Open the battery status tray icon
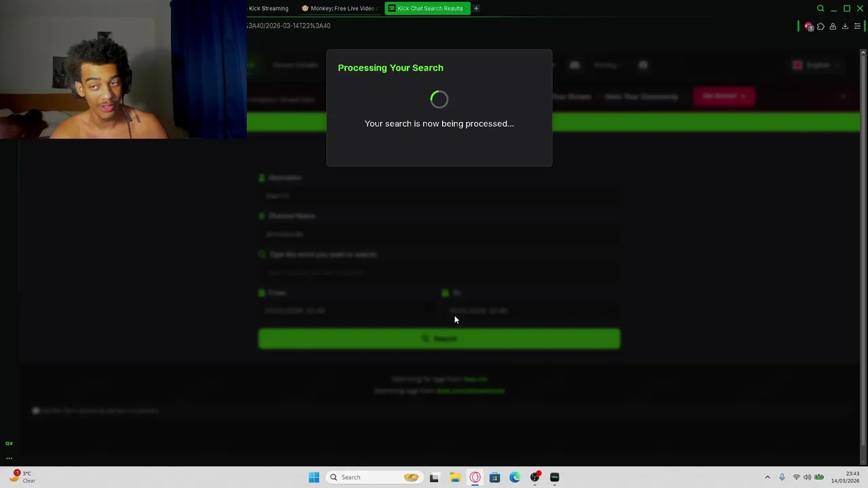This screenshot has width=868, height=488. click(x=819, y=477)
